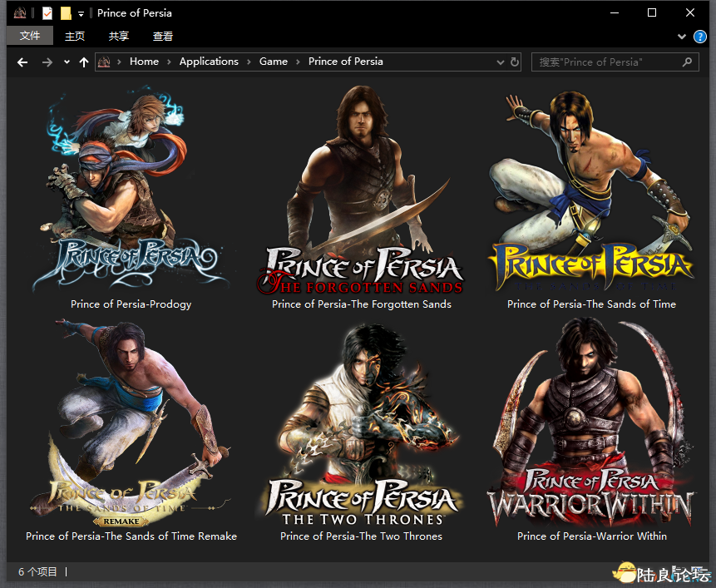Open the 文件 menu
This screenshot has width=716, height=588.
coord(30,37)
